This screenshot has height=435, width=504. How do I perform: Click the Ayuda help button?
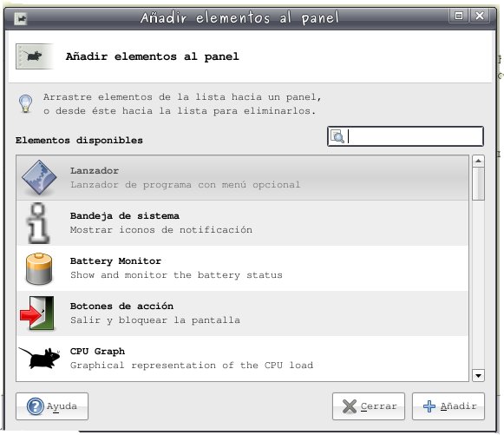[x=52, y=406]
